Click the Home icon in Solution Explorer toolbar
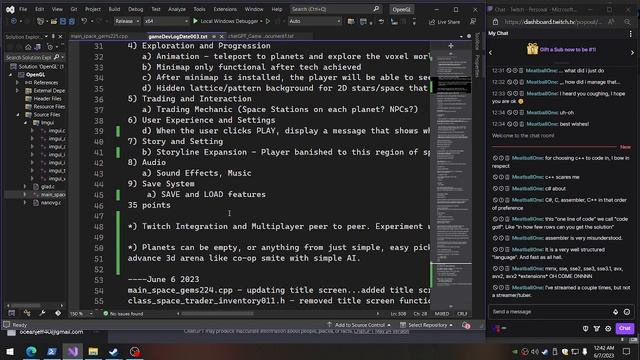640x360 pixels. [x=28, y=47]
